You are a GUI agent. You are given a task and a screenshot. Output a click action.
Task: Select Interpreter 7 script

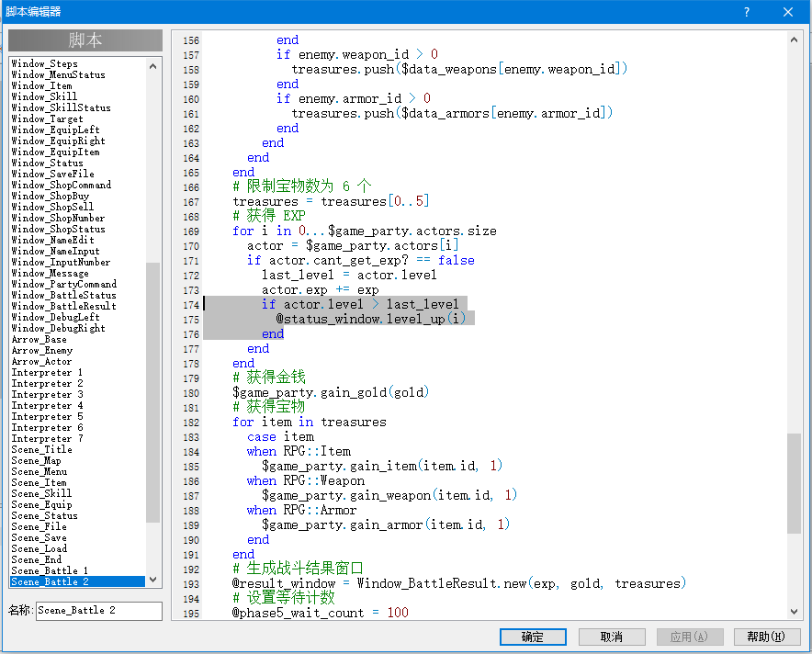[x=47, y=438]
